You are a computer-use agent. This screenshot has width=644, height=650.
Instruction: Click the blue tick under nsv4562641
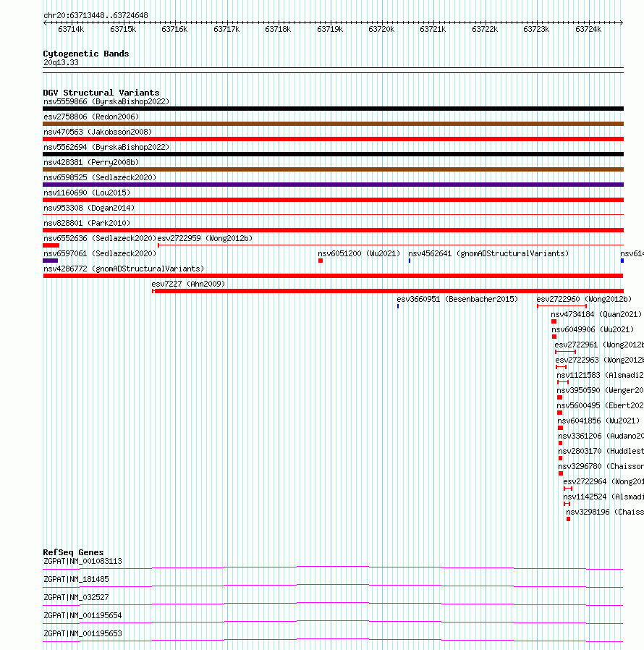(x=410, y=261)
